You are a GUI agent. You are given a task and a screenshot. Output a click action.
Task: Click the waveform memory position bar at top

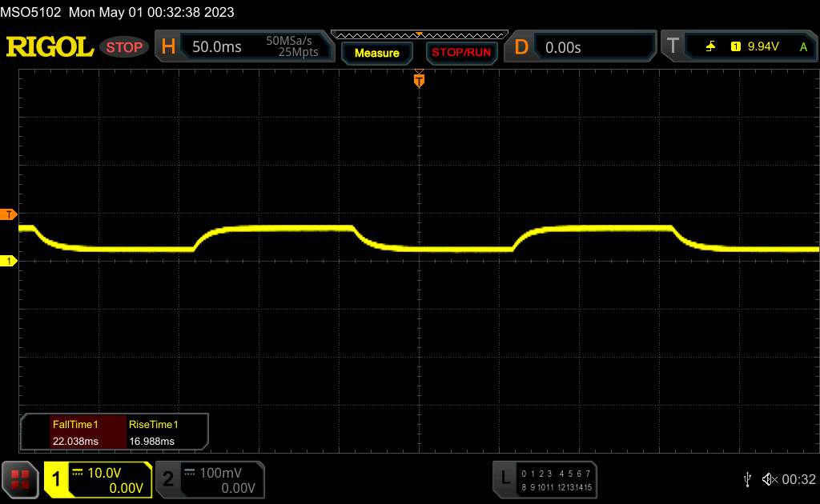[419, 34]
